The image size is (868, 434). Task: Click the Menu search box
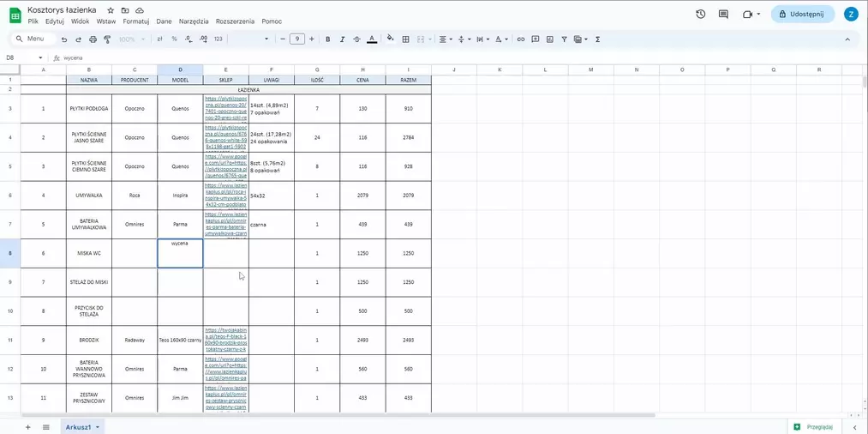[35, 39]
